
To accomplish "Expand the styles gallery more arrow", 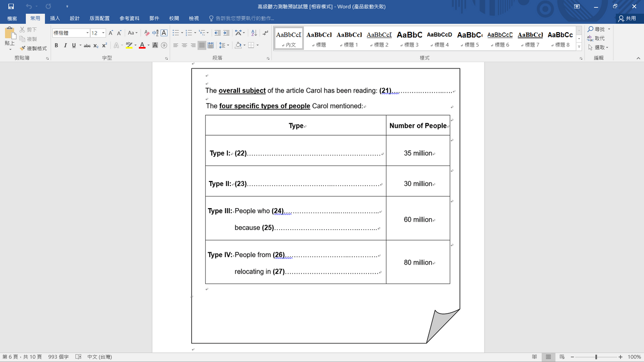I will tap(579, 47).
